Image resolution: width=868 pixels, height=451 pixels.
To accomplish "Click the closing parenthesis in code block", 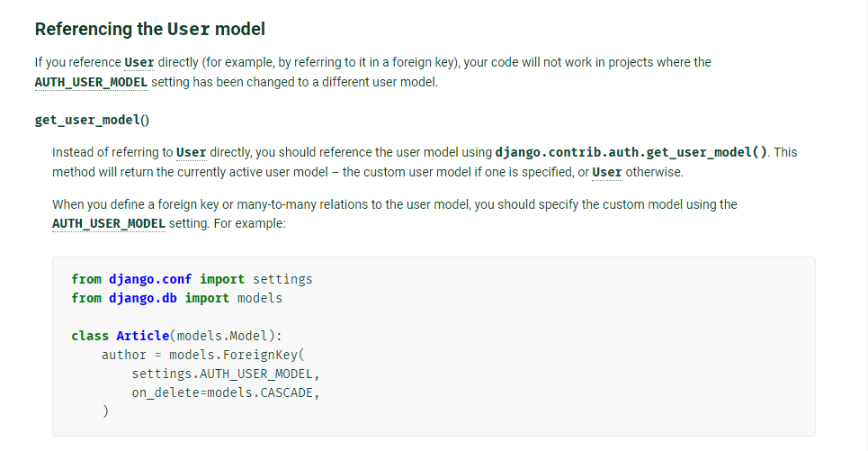I will [x=106, y=411].
